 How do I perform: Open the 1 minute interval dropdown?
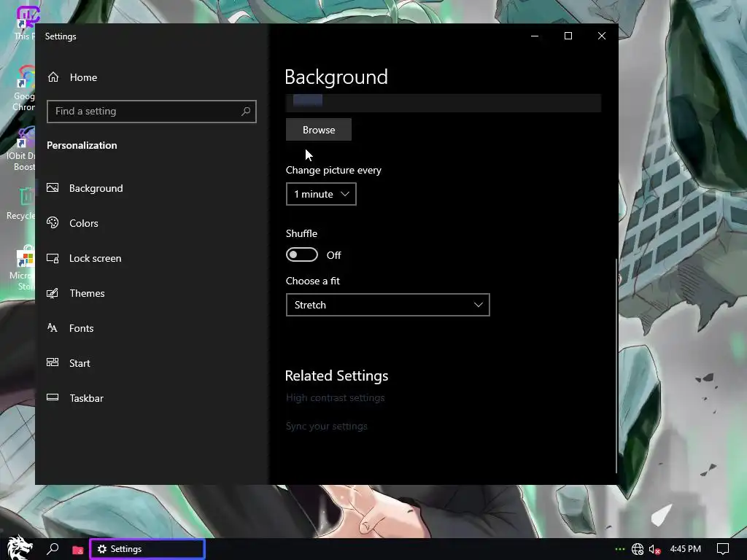(321, 194)
